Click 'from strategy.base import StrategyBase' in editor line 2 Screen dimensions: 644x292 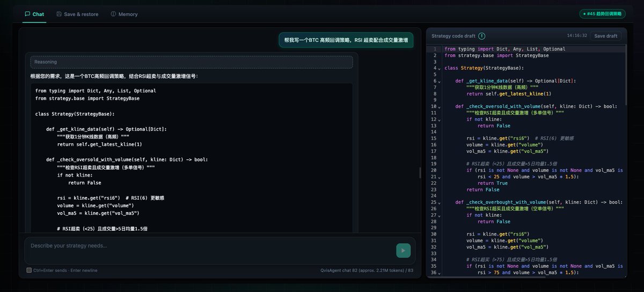tap(496, 55)
